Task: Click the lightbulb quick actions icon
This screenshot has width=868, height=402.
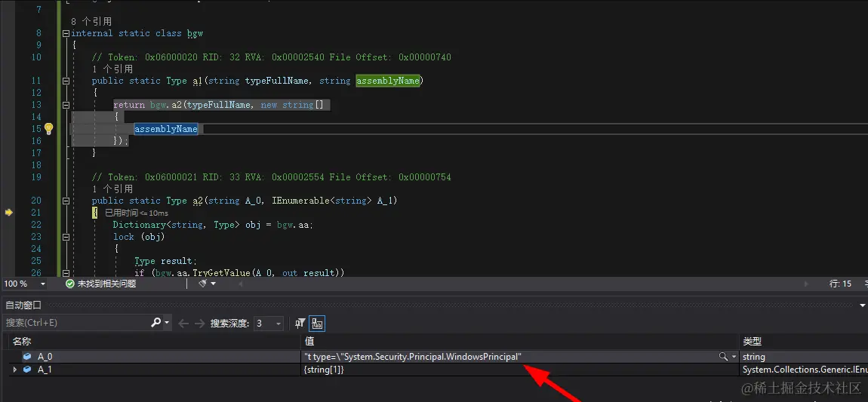Action: pyautogui.click(x=49, y=129)
